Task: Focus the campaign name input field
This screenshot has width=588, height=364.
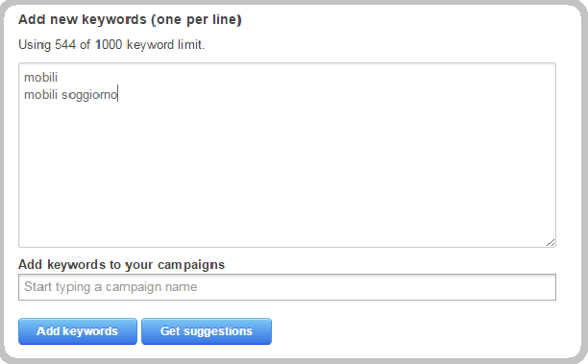Action: pyautogui.click(x=287, y=287)
